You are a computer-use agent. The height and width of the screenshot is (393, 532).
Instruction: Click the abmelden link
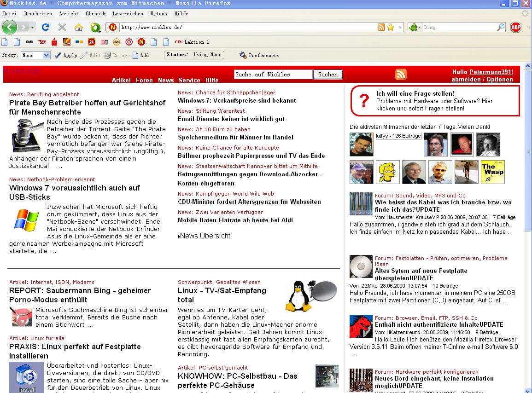click(x=466, y=79)
